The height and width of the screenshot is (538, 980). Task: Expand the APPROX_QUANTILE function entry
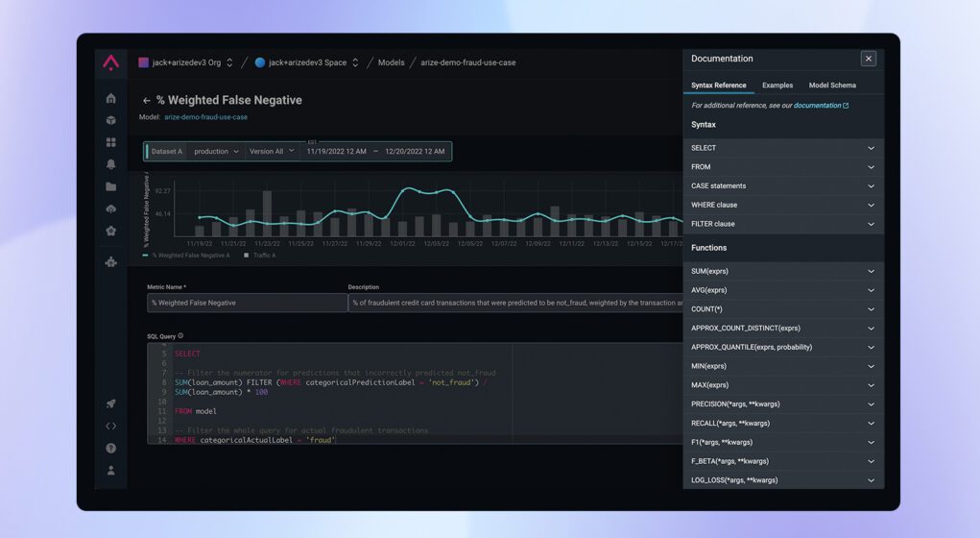783,347
